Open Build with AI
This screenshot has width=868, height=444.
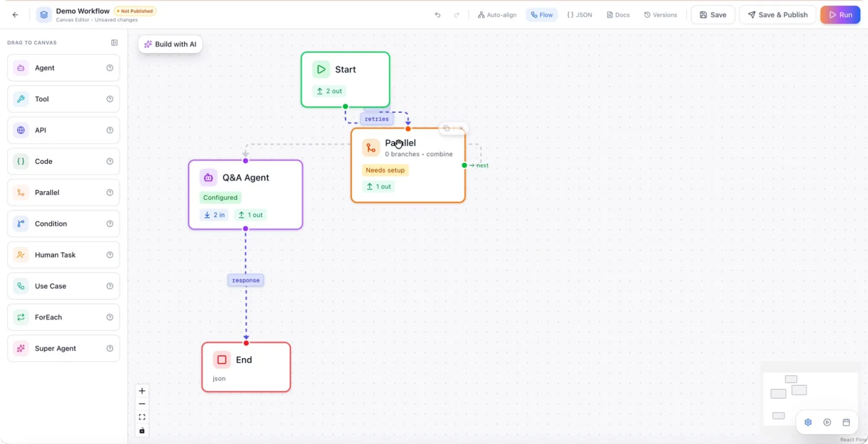(170, 44)
